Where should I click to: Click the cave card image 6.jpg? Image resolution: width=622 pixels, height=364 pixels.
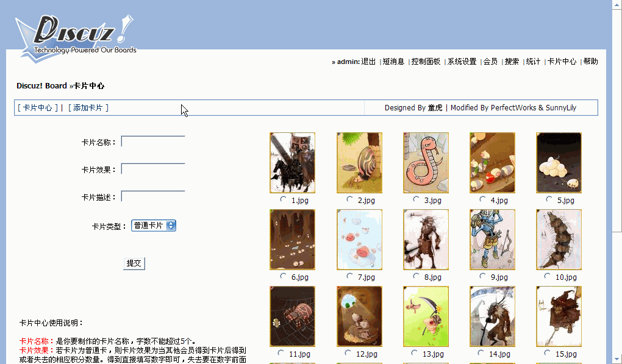point(292,240)
